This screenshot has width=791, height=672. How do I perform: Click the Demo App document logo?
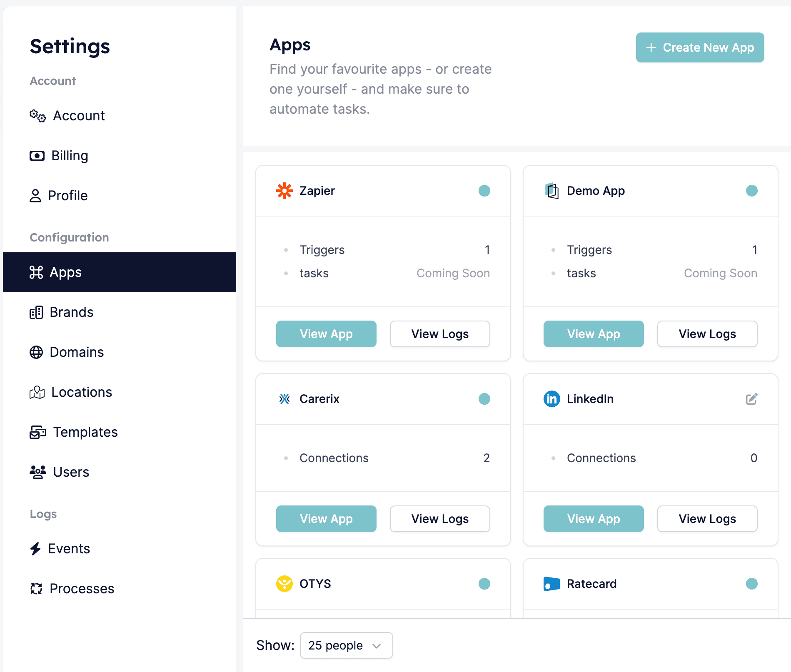(x=552, y=191)
